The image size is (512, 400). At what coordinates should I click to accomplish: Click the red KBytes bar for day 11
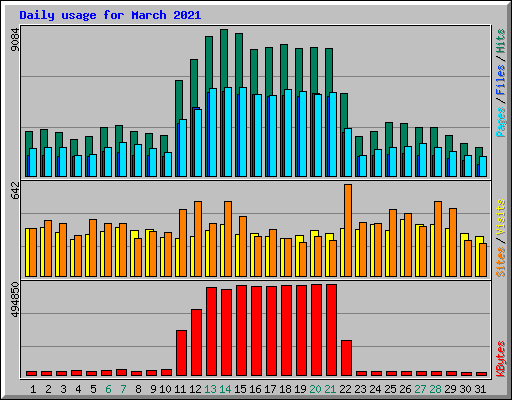coord(181,353)
